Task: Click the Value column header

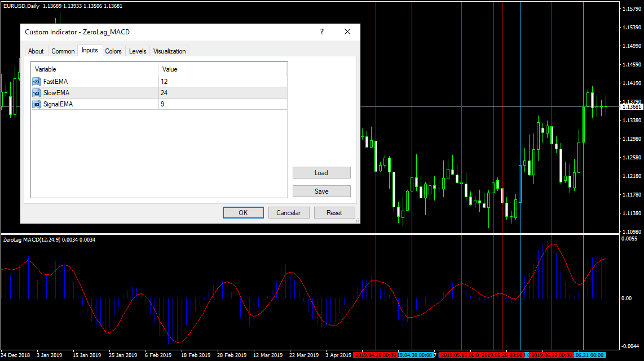Action: coord(223,69)
